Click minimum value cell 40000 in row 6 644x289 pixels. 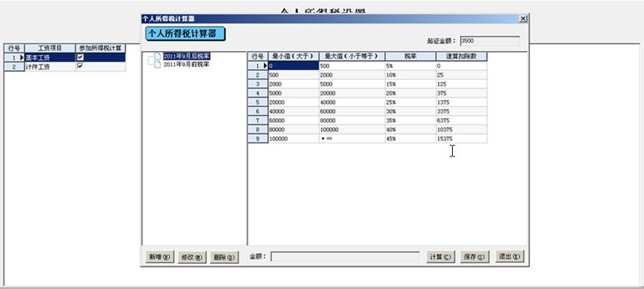293,111
